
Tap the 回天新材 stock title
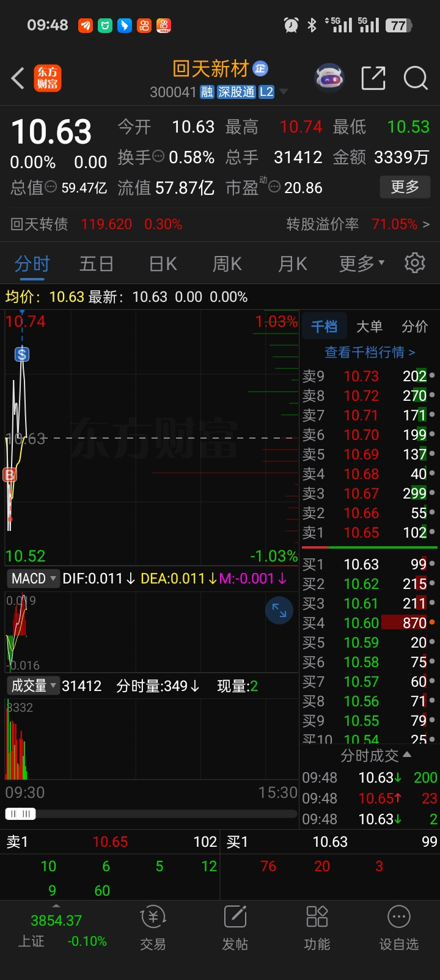(210, 68)
